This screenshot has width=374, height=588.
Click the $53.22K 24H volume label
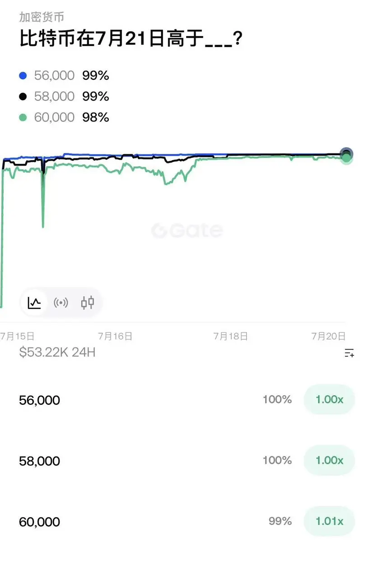pos(57,352)
